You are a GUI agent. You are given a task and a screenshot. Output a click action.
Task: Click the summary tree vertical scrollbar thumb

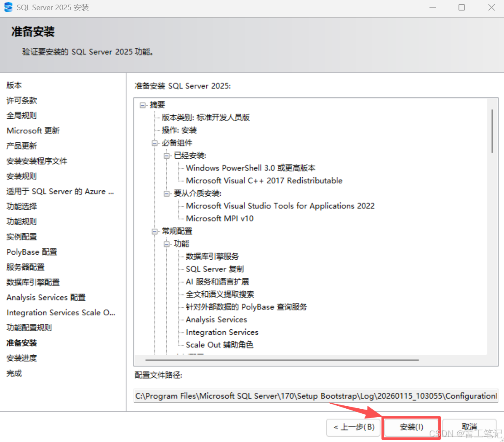(492, 131)
